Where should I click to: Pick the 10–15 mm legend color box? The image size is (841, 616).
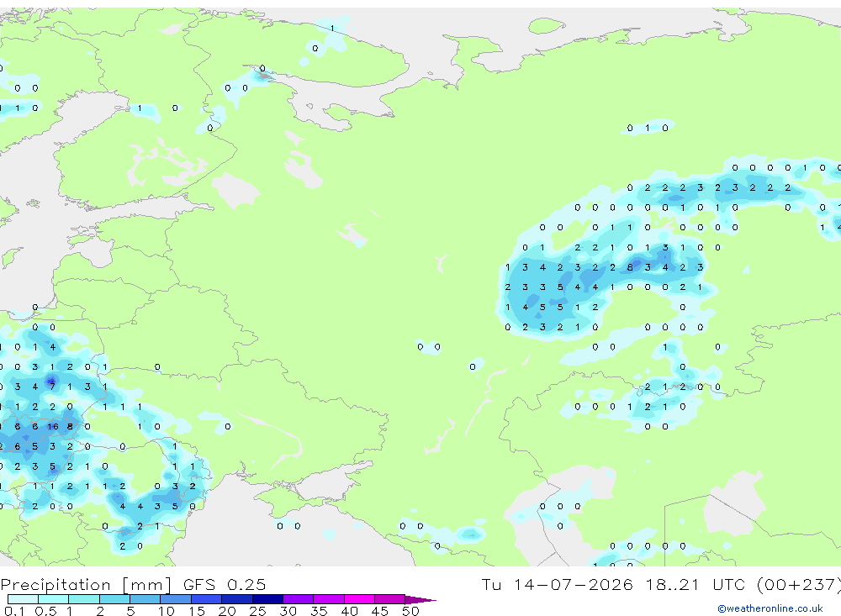pyautogui.click(x=176, y=599)
